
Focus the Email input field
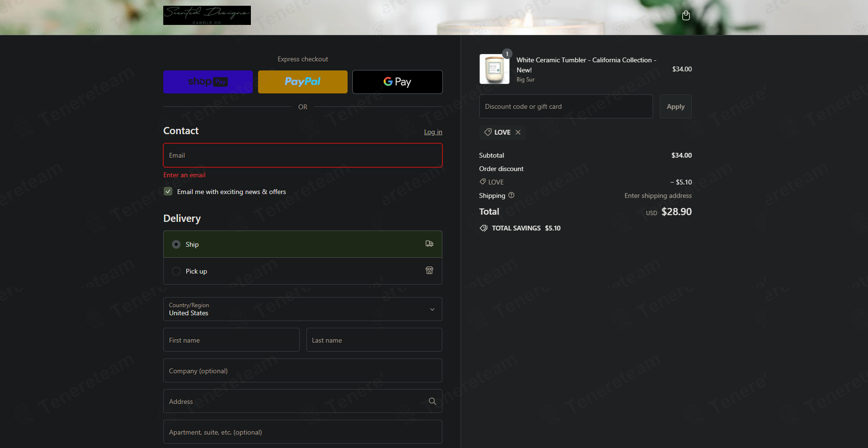303,155
